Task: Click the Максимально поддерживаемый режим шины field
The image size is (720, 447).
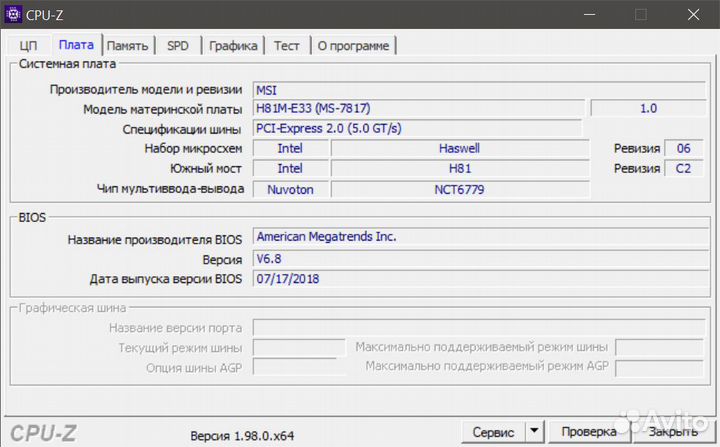Action: pyautogui.click(x=659, y=347)
